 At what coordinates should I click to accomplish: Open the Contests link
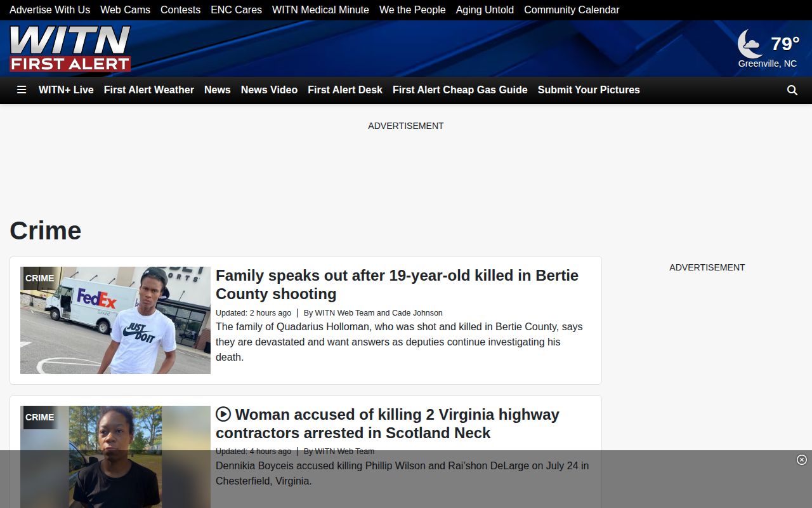[180, 10]
